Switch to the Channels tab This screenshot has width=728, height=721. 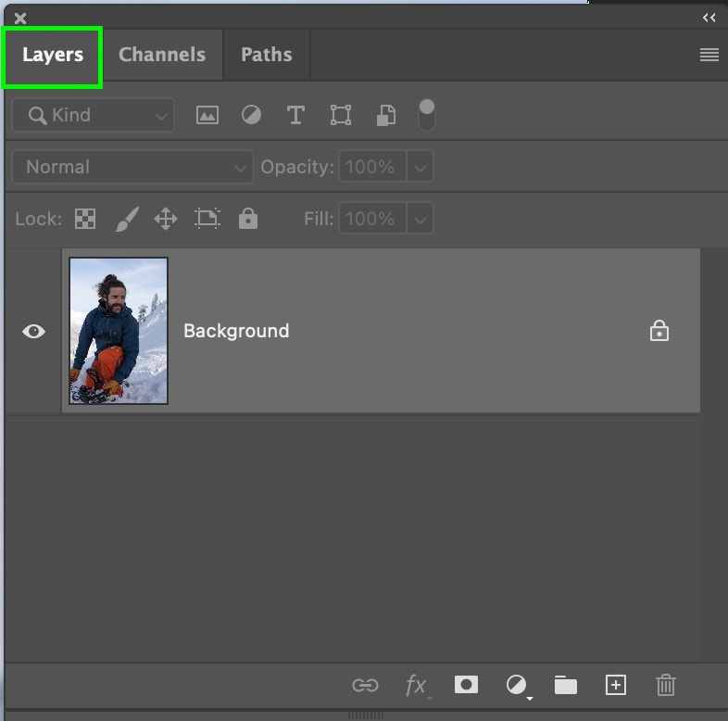point(161,55)
